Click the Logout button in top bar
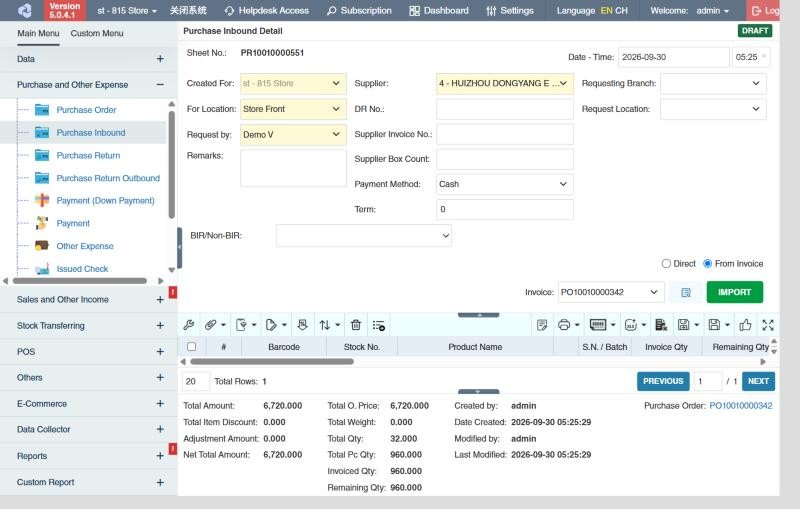The image size is (800, 509). pyautogui.click(x=763, y=10)
